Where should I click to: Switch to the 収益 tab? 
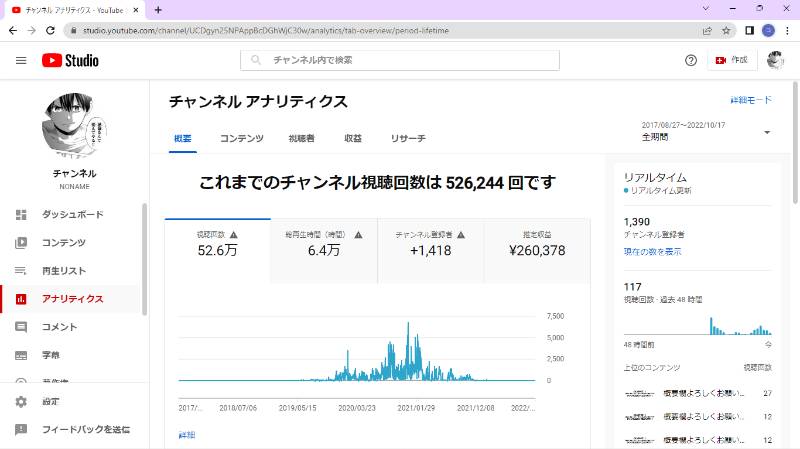[353, 138]
